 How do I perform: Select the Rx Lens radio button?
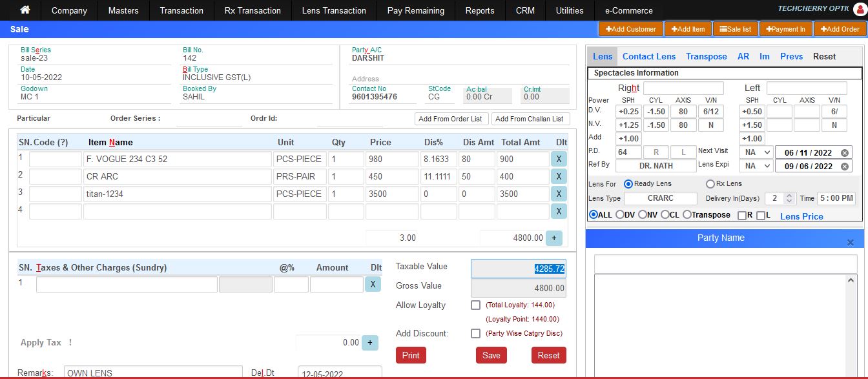(x=710, y=183)
